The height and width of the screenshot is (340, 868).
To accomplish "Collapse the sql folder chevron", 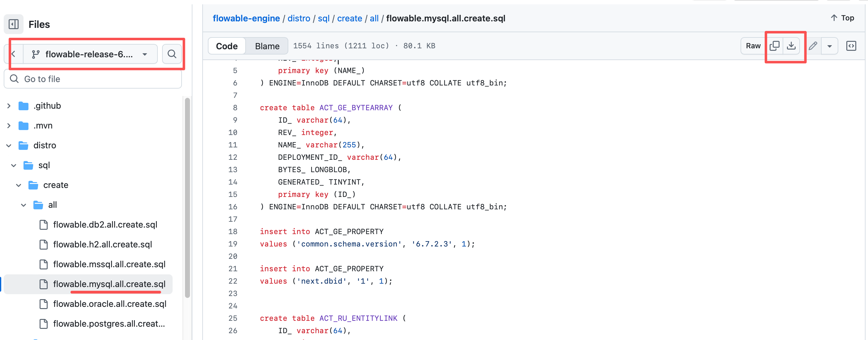I will pyautogui.click(x=14, y=165).
